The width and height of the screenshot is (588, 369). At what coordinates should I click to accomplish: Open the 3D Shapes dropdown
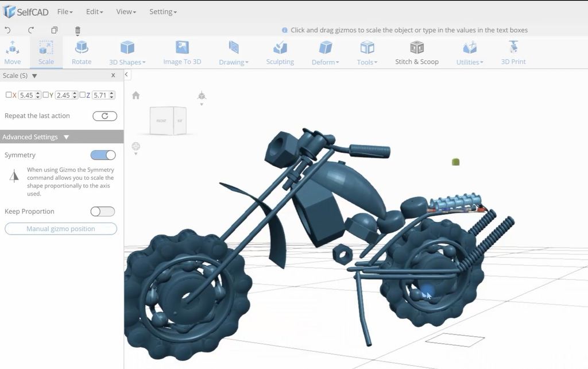pos(127,53)
